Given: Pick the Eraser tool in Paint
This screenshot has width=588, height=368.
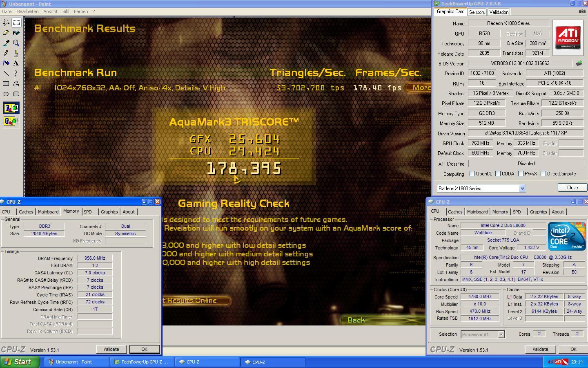Looking at the screenshot, I should [x=6, y=33].
